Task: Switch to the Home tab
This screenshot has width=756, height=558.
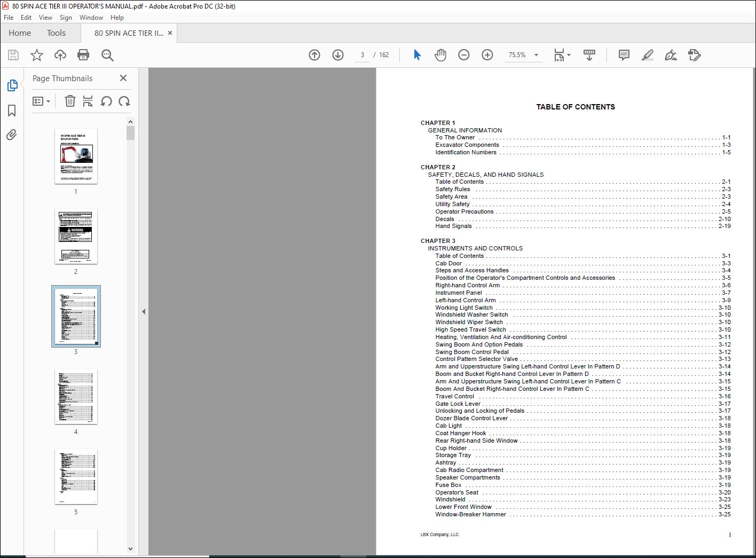Action: coord(20,33)
